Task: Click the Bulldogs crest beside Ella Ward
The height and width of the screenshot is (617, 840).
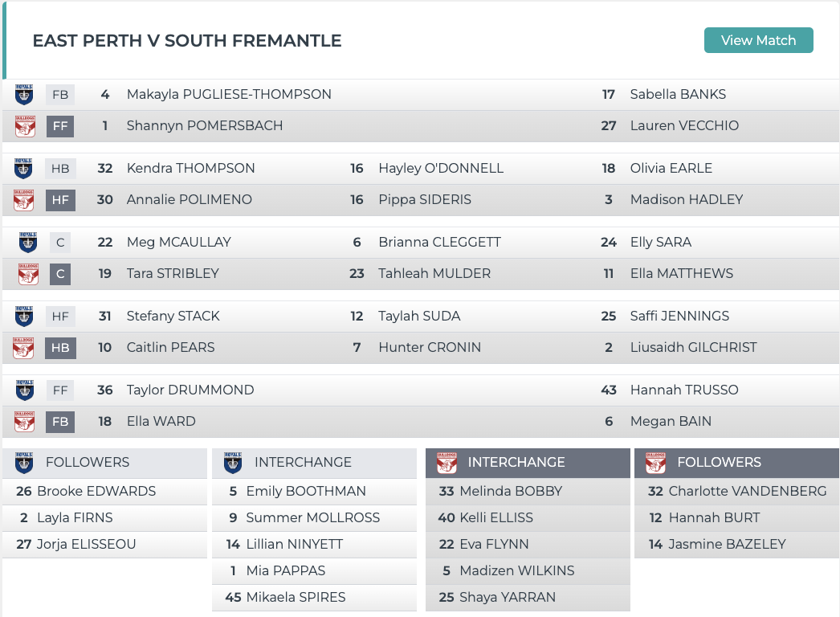Action: (x=24, y=421)
